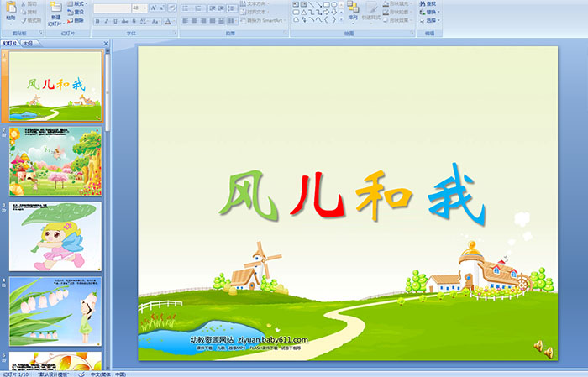This screenshot has height=377, width=588.
Task: Click the Decrease Indent icon
Action: 213,8
